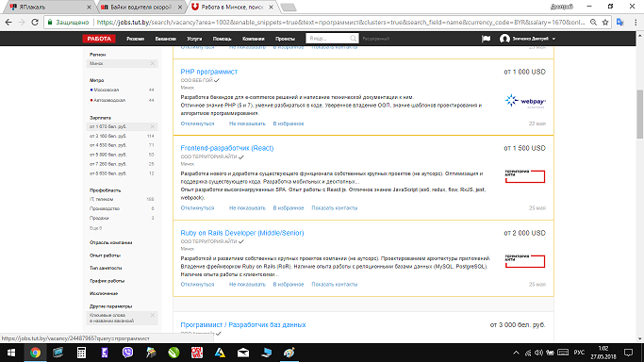Show more specializations via Ещё 6
644x362 pixels.
point(95,228)
